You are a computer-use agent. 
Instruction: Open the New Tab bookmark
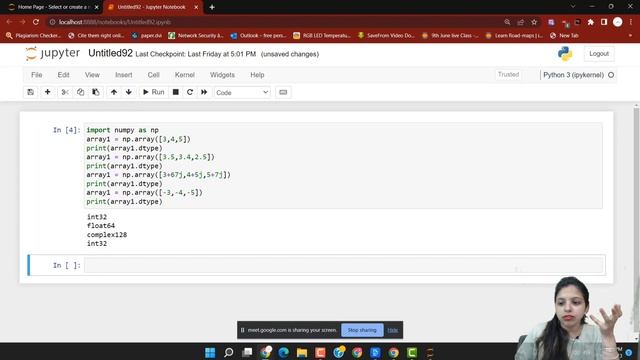point(564,36)
